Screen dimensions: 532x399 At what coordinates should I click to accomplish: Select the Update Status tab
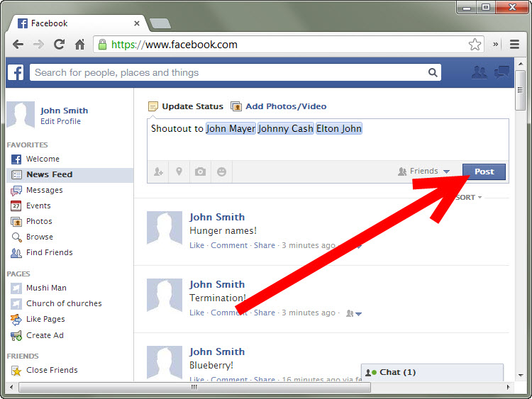click(x=186, y=106)
